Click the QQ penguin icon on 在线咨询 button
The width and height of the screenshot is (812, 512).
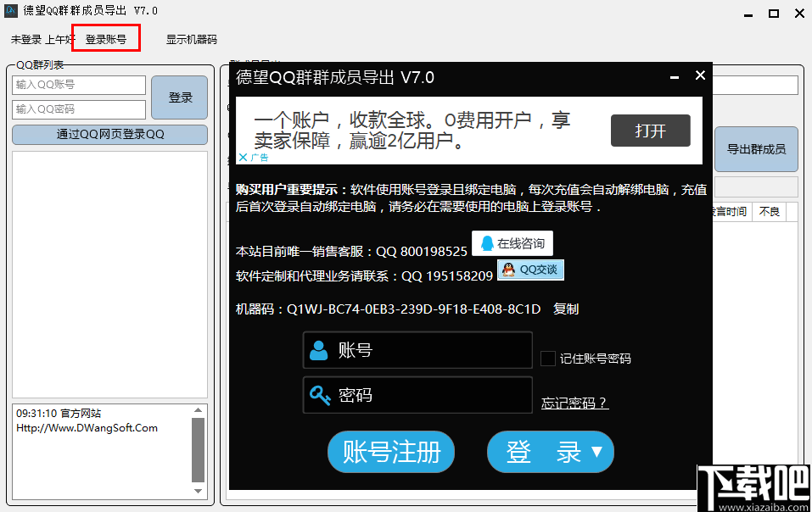coord(485,243)
